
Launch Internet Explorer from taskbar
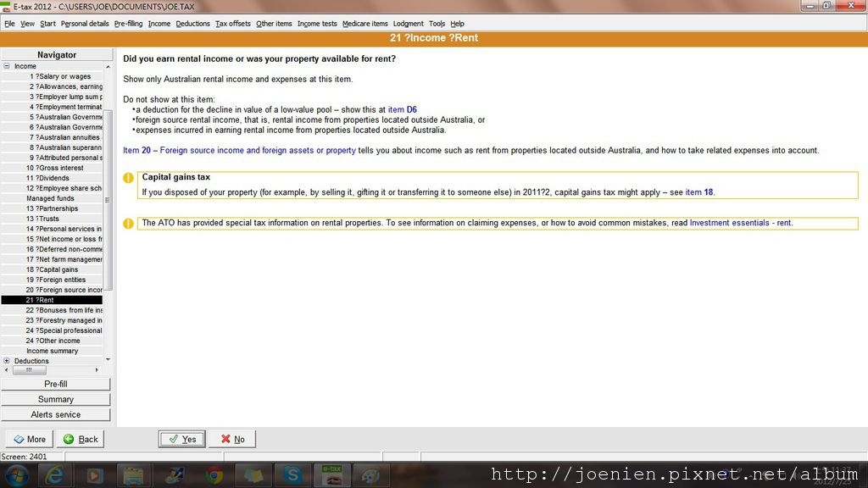[54, 474]
